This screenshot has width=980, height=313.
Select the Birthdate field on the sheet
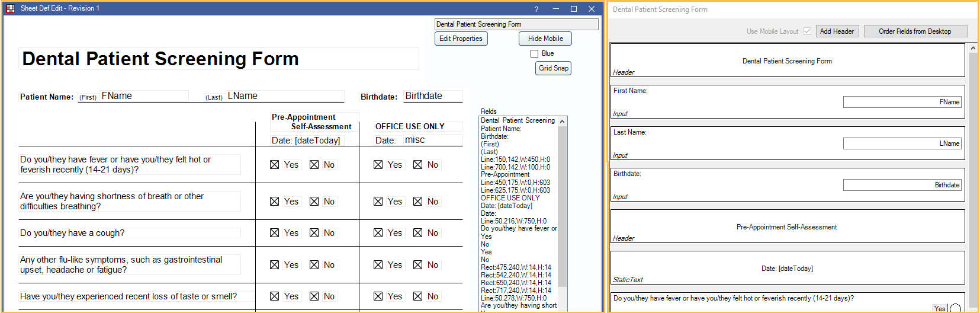coord(433,96)
